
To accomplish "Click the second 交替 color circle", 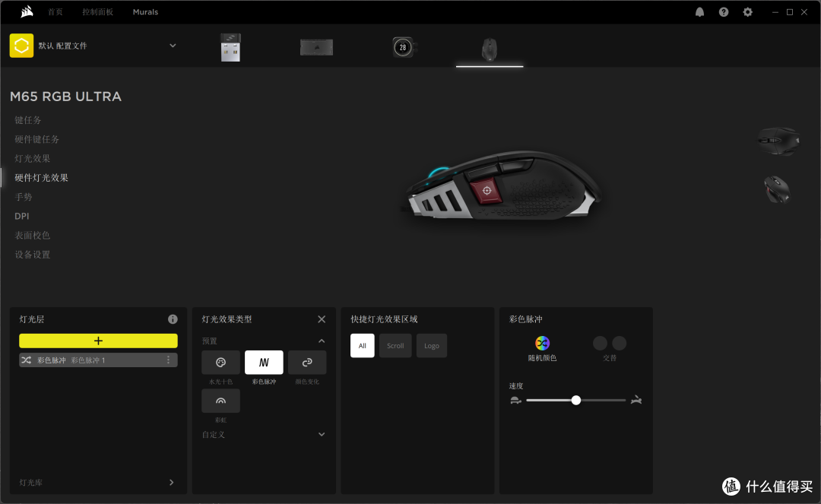I will (x=620, y=344).
